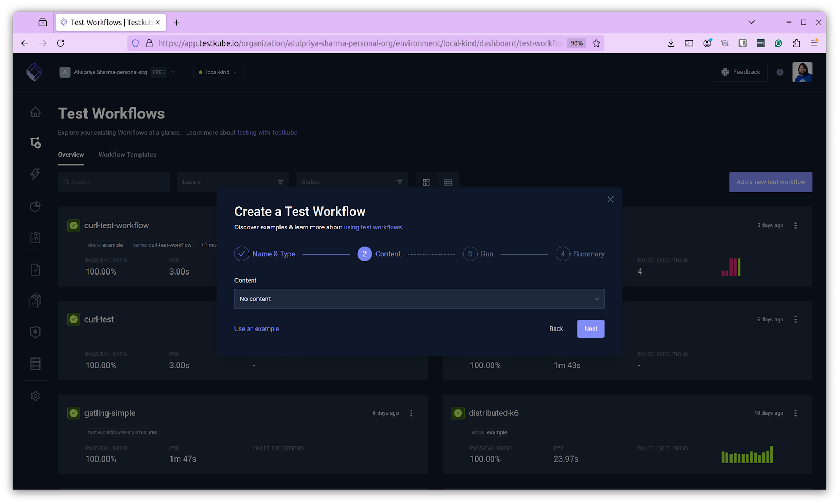839x504 pixels.
Task: Open the gatling-simple workflow card title
Action: (110, 413)
